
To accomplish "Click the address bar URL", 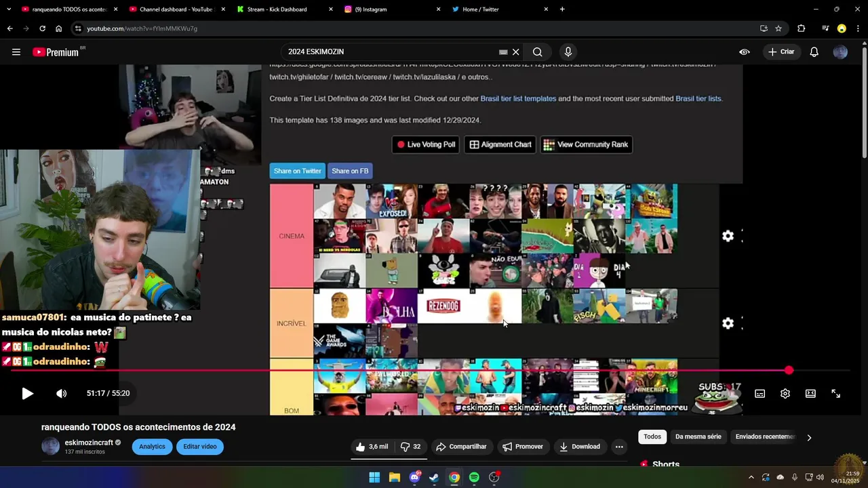I will pyautogui.click(x=142, y=28).
